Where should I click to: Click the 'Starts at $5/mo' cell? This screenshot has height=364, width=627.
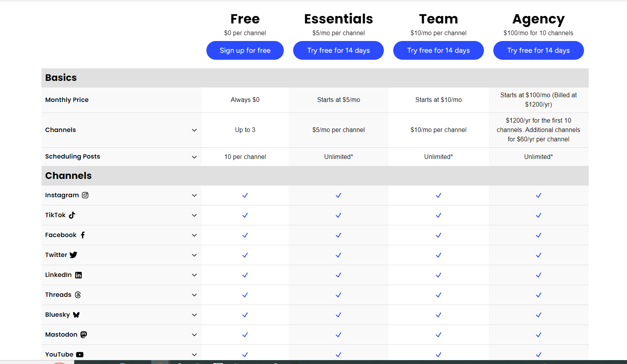(339, 100)
